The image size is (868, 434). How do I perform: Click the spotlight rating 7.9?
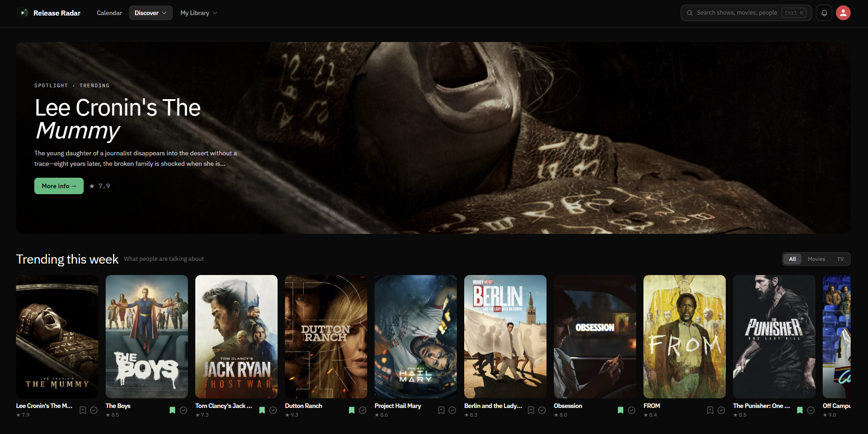point(100,186)
